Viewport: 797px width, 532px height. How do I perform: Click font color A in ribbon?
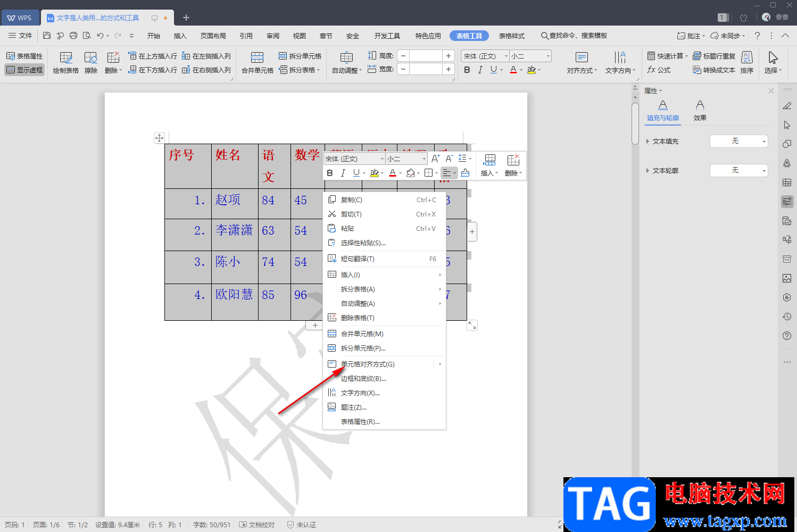[513, 70]
